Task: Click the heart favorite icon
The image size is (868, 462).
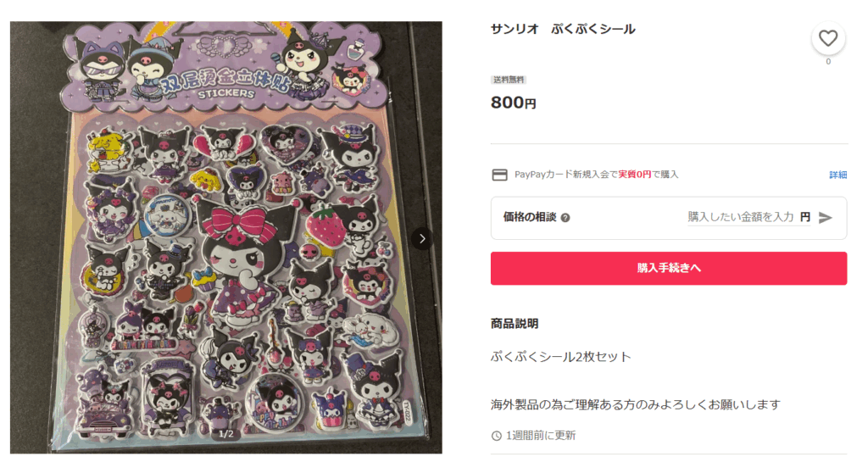Action: 827,38
